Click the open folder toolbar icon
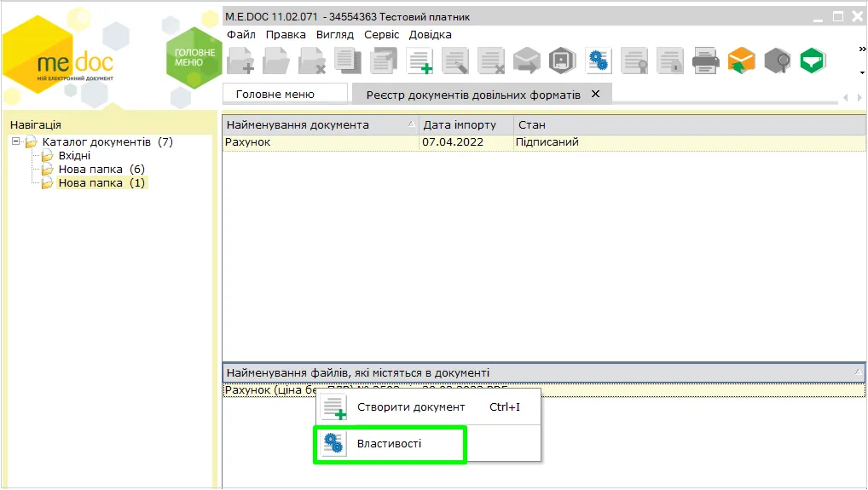The image size is (868, 490). pyautogui.click(x=276, y=61)
